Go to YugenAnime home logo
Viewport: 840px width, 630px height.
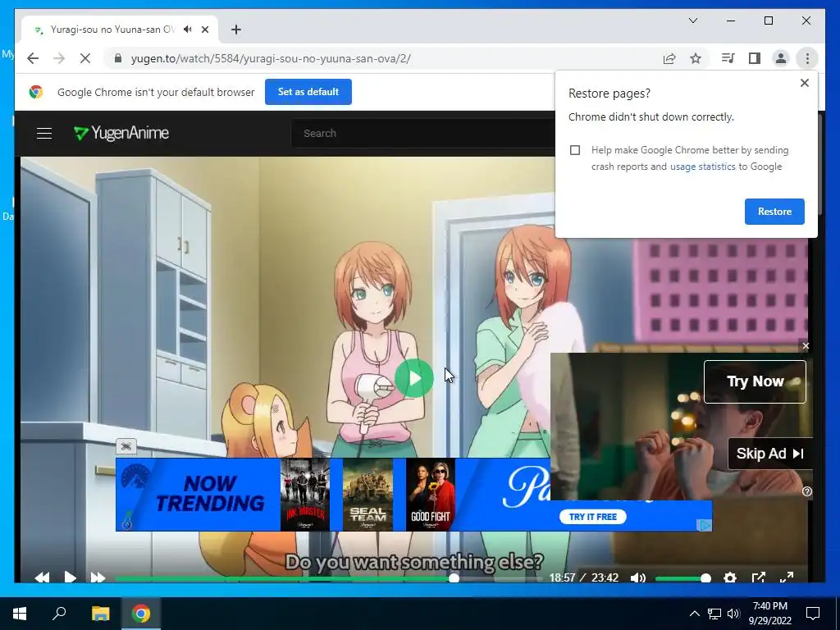pos(121,133)
